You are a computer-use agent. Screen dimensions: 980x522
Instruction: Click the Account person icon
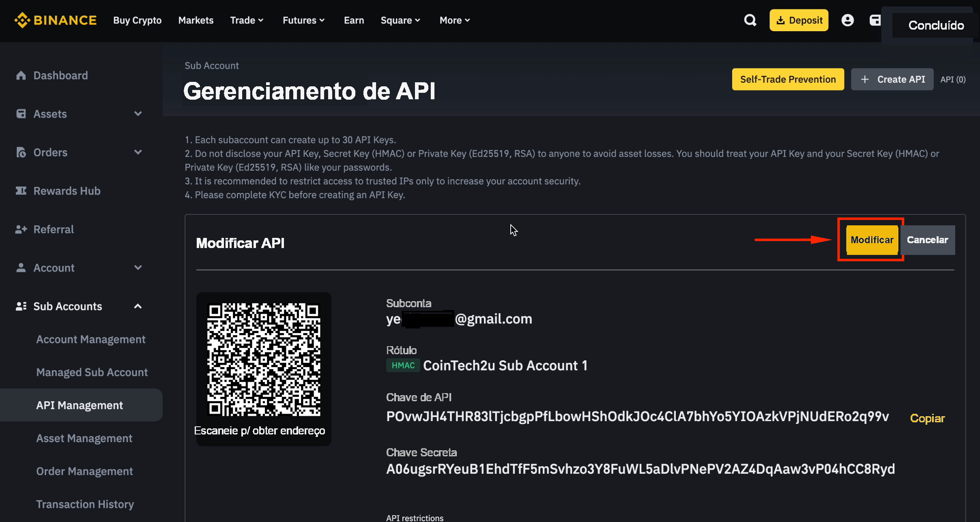click(21, 268)
